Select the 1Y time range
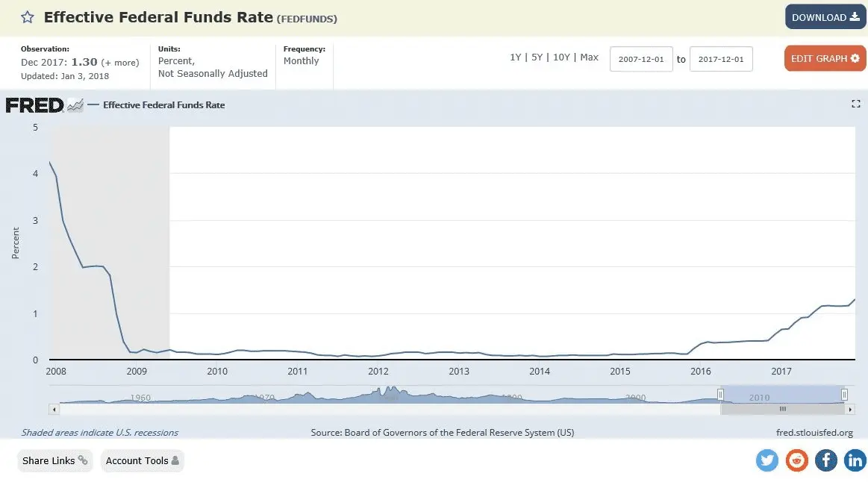 [x=516, y=57]
